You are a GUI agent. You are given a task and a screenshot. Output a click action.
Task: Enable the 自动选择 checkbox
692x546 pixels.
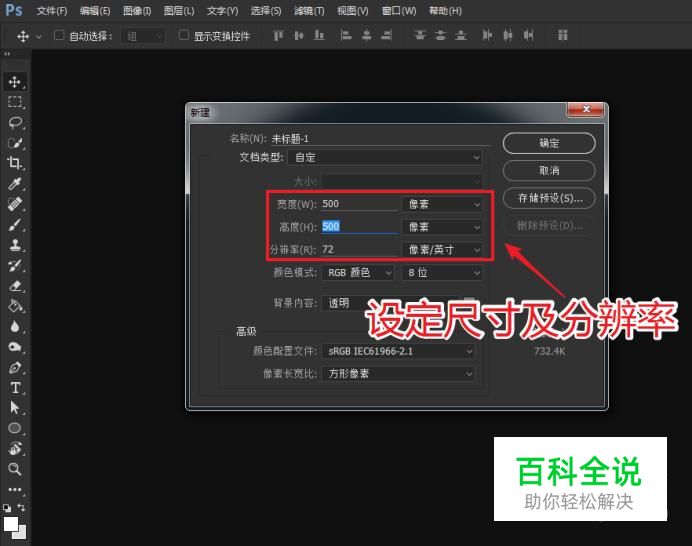(x=59, y=35)
